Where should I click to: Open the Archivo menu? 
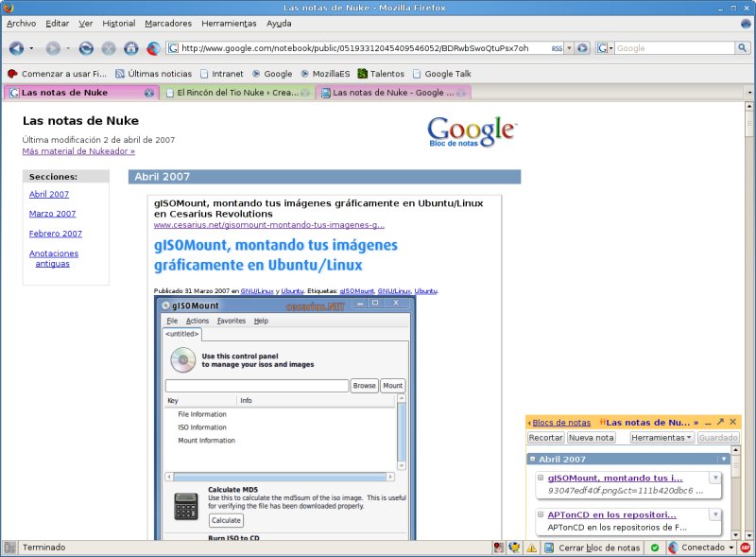[x=21, y=23]
